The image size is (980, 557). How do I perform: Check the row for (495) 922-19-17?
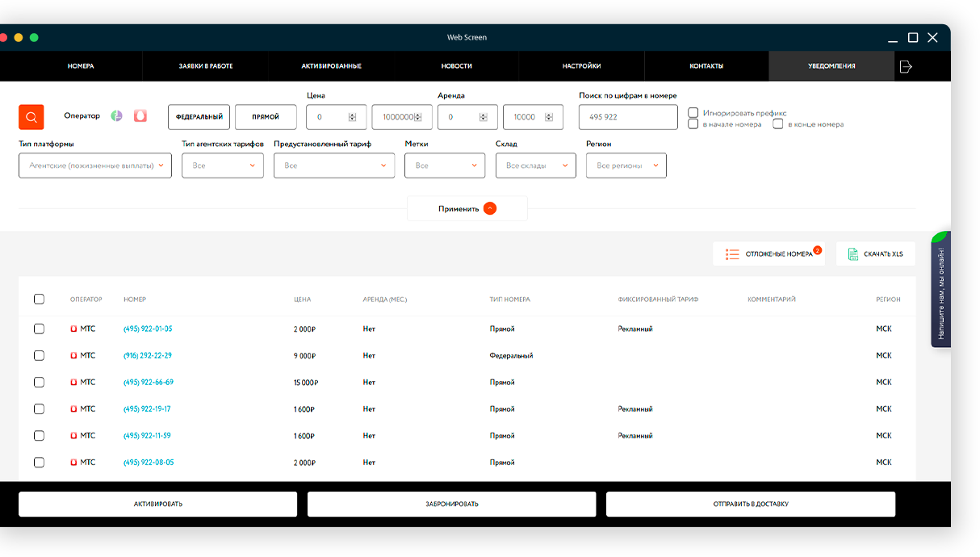click(39, 409)
